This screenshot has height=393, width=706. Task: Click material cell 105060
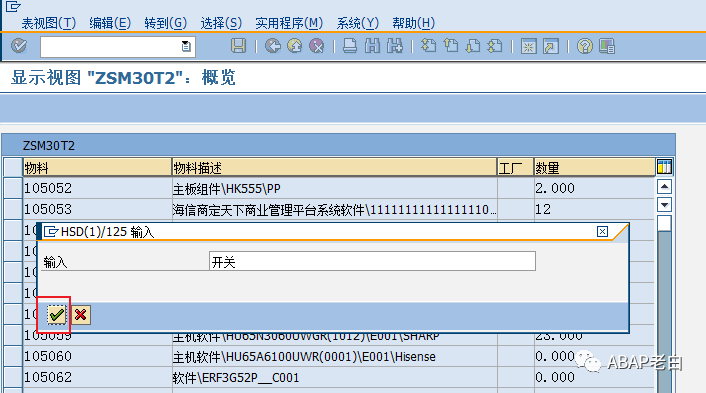coord(97,357)
